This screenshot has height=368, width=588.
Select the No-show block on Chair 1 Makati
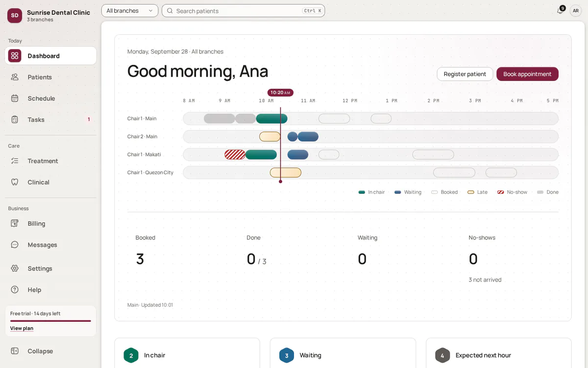coord(235,155)
